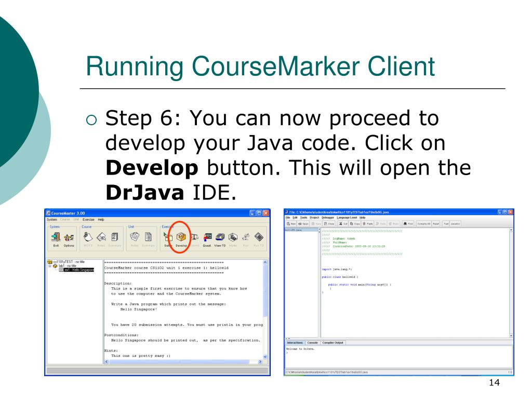Maximize the CourseMaster 3.00 window
Viewport: 532px width, 399px height.
[259, 214]
